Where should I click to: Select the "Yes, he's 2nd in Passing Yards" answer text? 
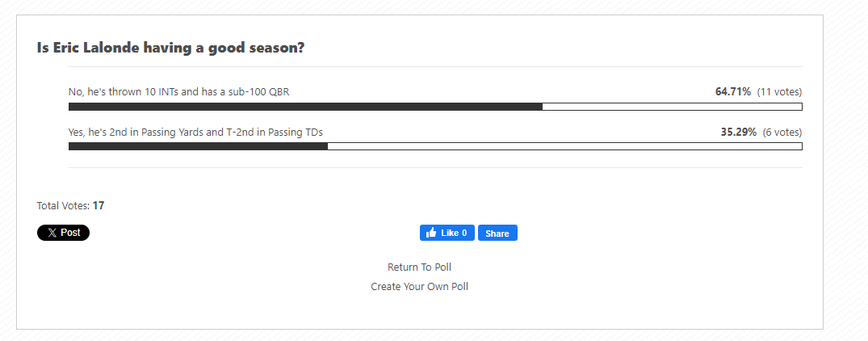195,133
